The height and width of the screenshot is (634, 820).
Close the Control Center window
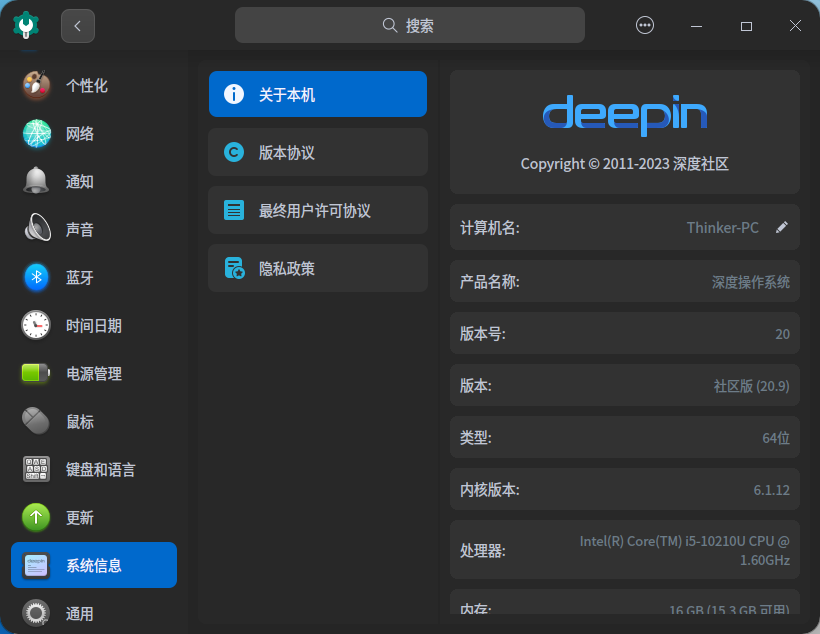tap(795, 26)
